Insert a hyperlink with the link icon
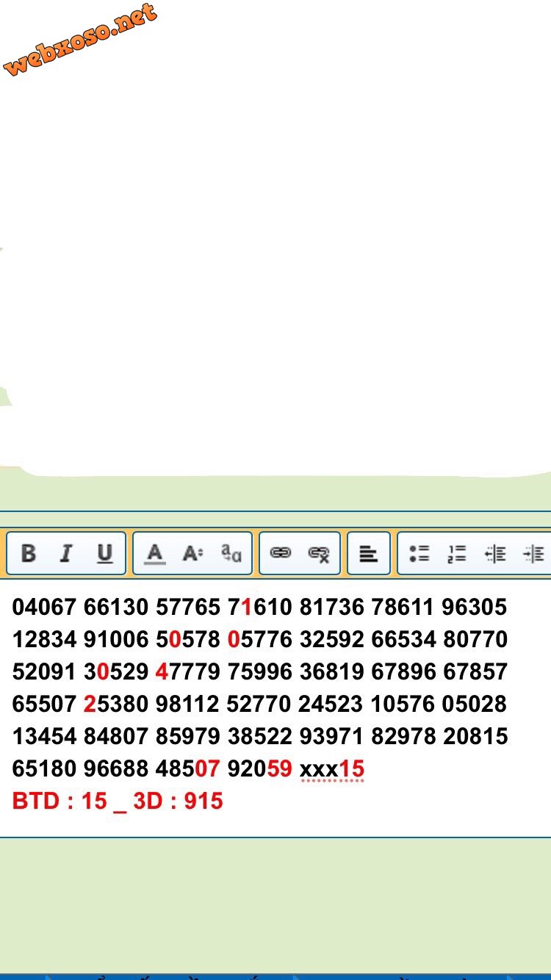 click(x=281, y=553)
